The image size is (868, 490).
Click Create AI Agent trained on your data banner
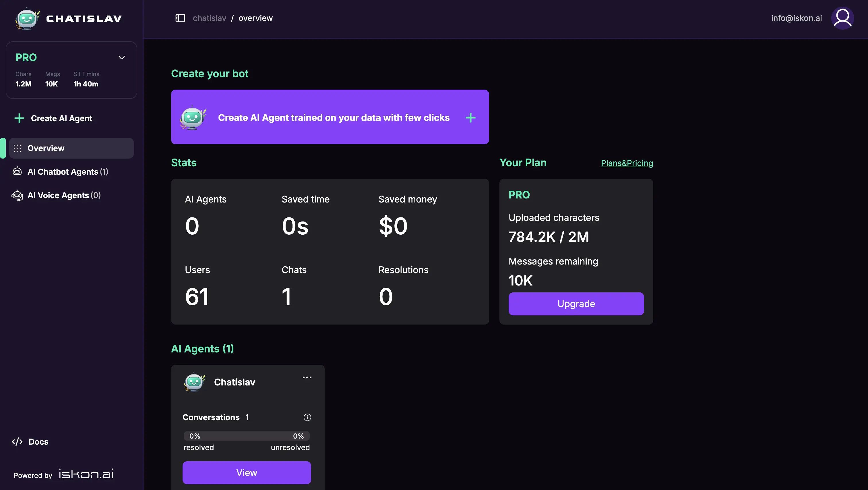click(330, 117)
